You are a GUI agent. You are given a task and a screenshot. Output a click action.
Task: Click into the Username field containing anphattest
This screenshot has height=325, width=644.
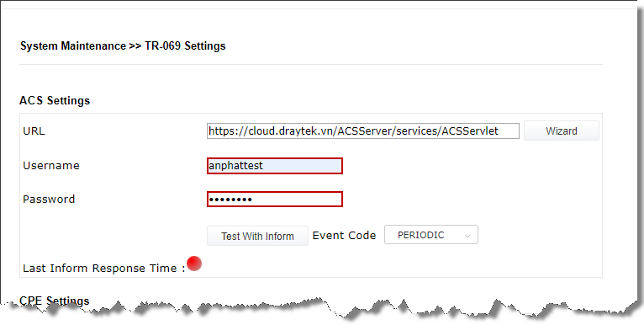274,165
